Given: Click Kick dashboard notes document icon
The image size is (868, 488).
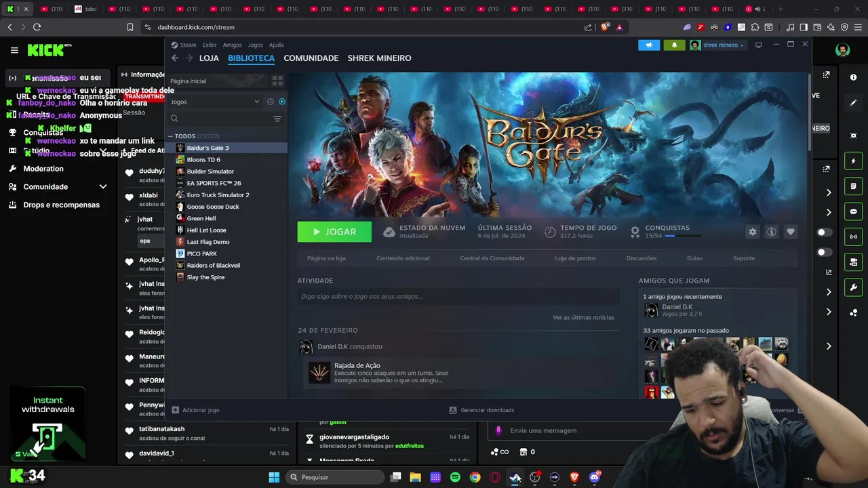Looking at the screenshot, I should point(853,186).
